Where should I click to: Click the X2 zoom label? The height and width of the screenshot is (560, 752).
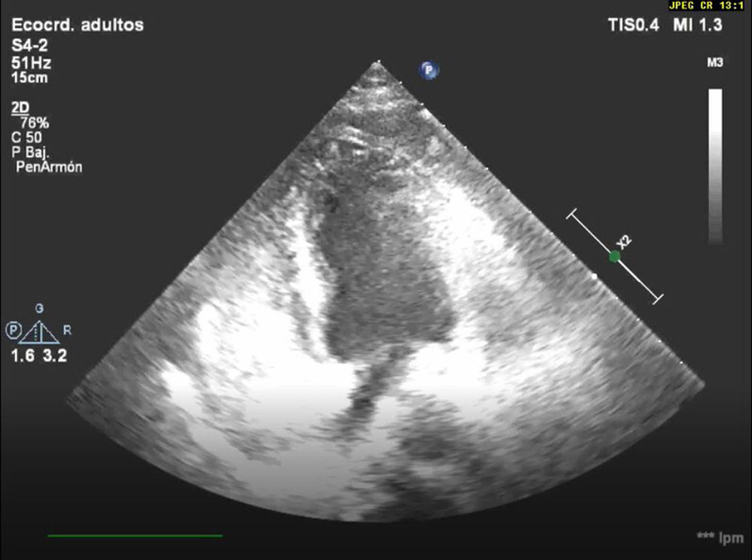pos(623,242)
